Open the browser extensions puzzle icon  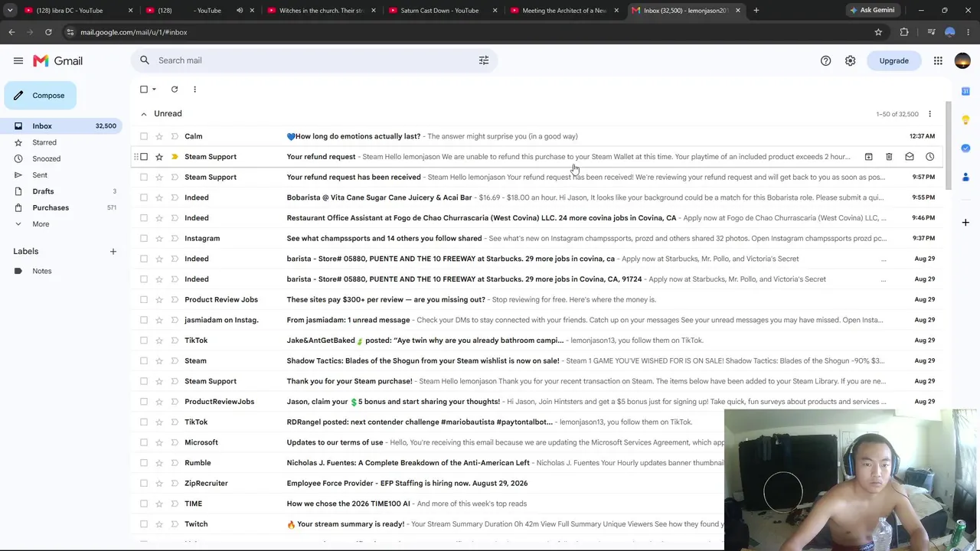point(904,32)
